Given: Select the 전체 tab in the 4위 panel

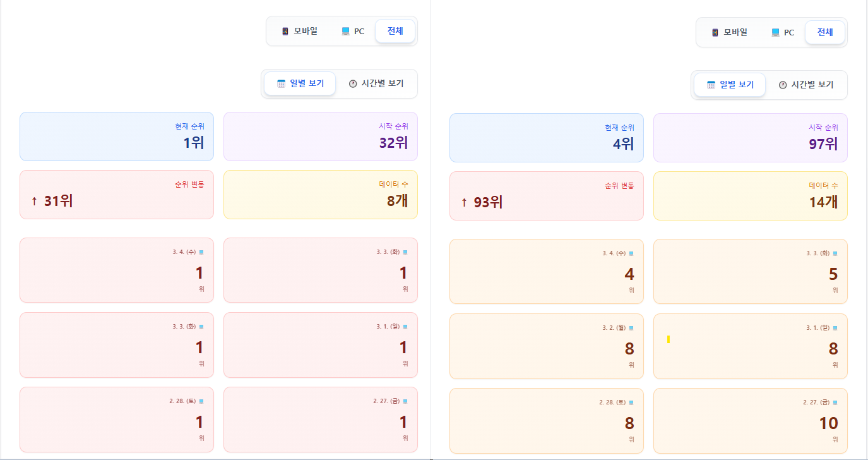Looking at the screenshot, I should click(825, 32).
